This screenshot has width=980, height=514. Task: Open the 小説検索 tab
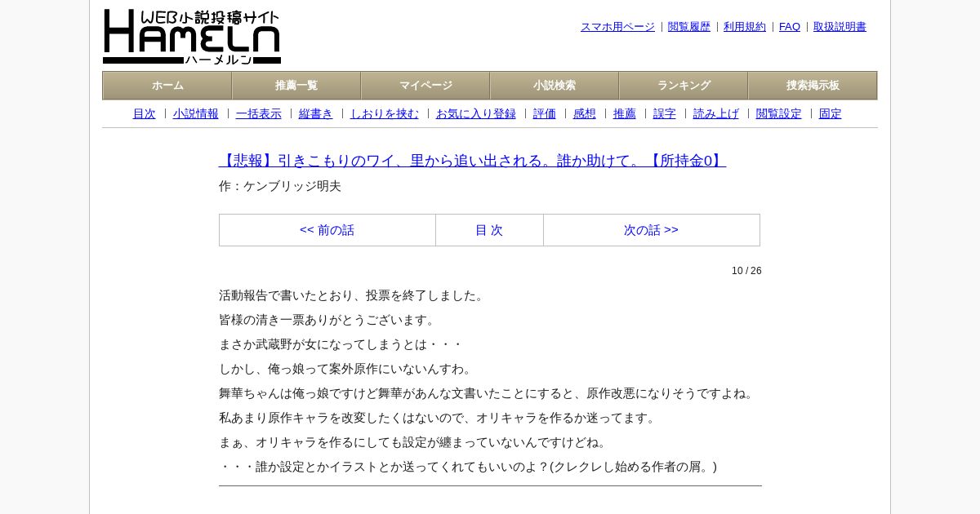555,86
